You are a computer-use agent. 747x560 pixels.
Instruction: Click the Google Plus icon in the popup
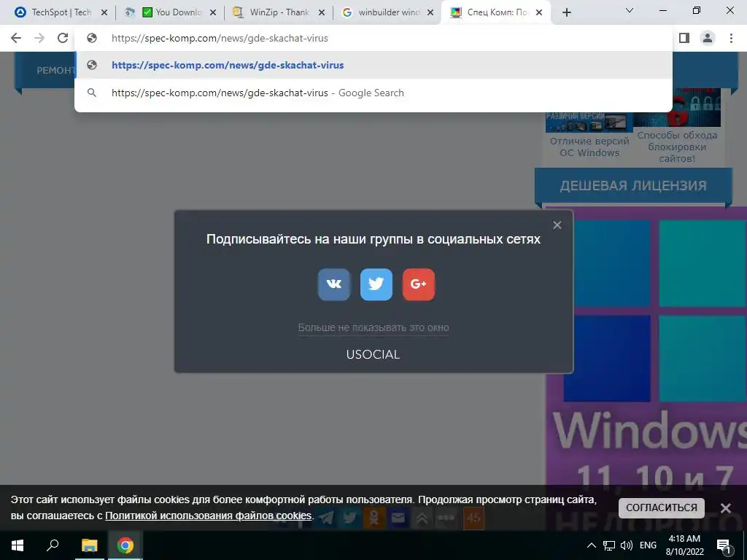[x=418, y=284]
